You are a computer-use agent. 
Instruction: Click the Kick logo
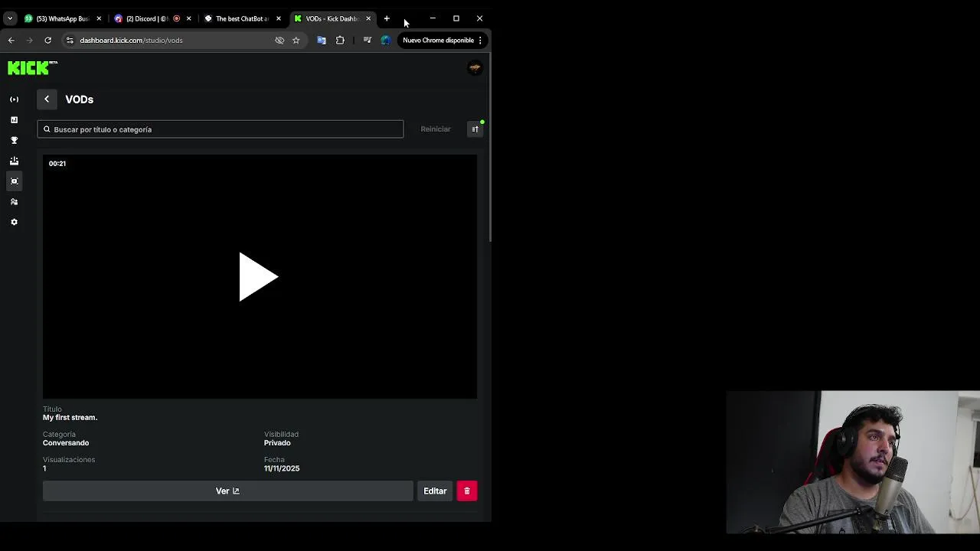[32, 68]
